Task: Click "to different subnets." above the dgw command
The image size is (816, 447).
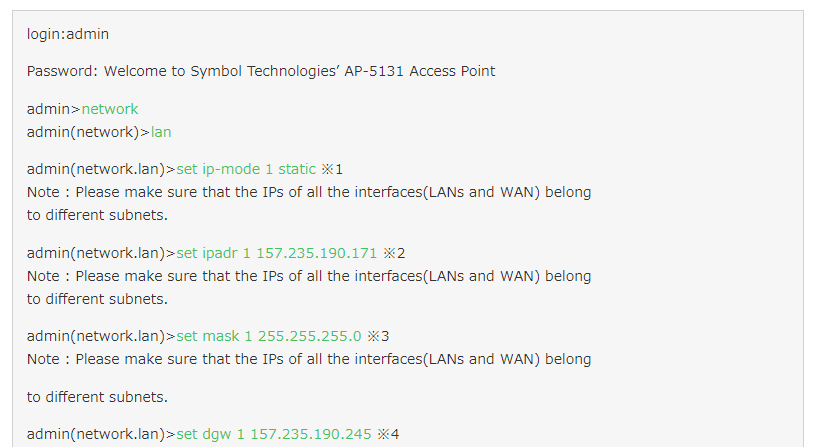Action: tap(97, 397)
